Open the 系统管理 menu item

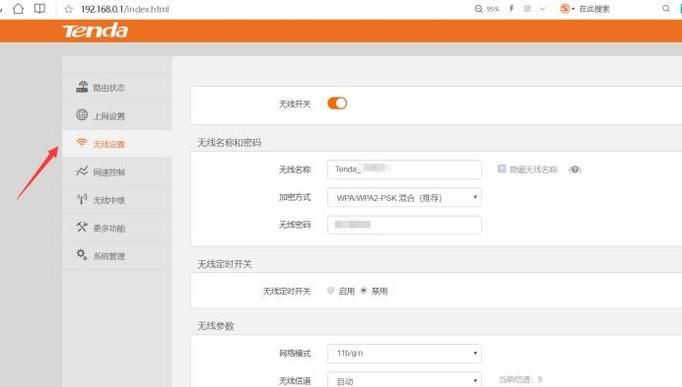coord(117,256)
